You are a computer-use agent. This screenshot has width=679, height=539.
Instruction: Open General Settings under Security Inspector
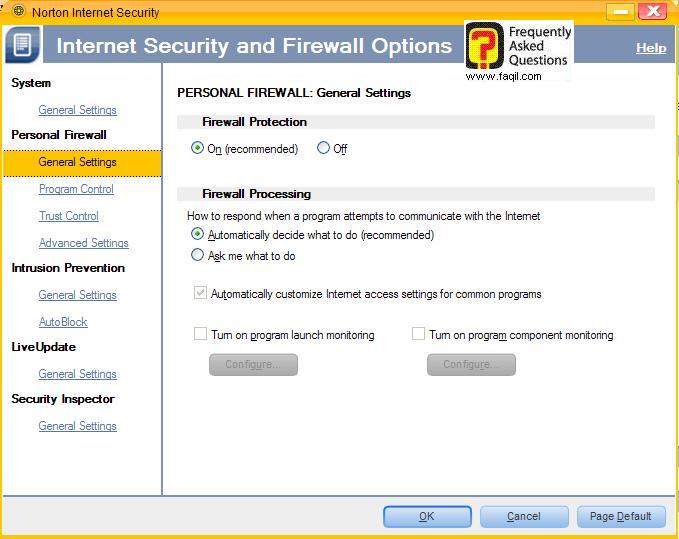77,426
